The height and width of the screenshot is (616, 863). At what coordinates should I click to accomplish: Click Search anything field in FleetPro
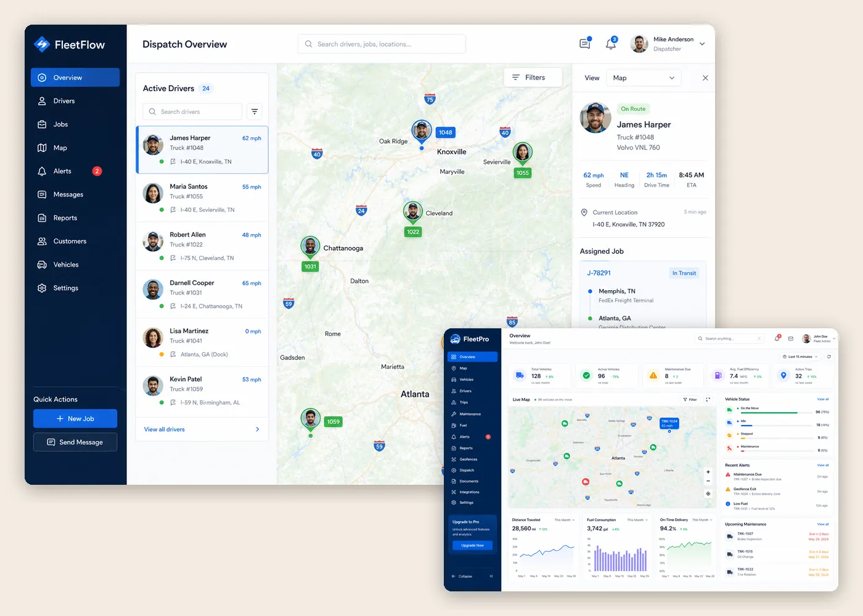coord(729,338)
